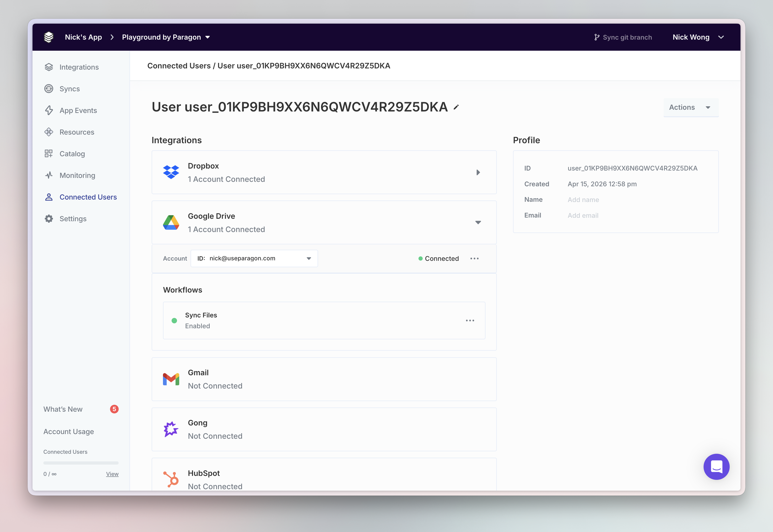This screenshot has width=773, height=532.
Task: Click the Connected Users usage progress bar
Action: tap(81, 463)
